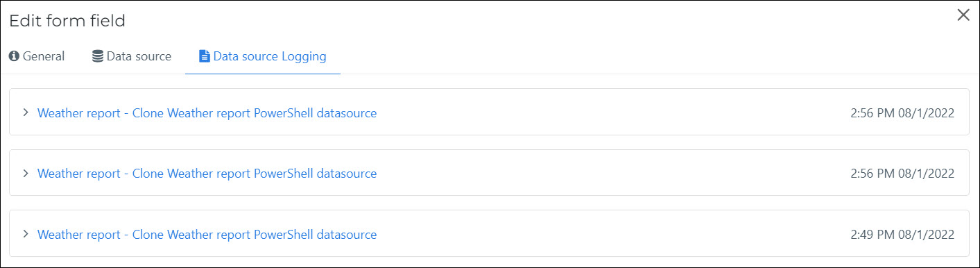Image resolution: width=980 pixels, height=268 pixels.
Task: Click the document icon beside Data source Logging
Action: coord(204,57)
